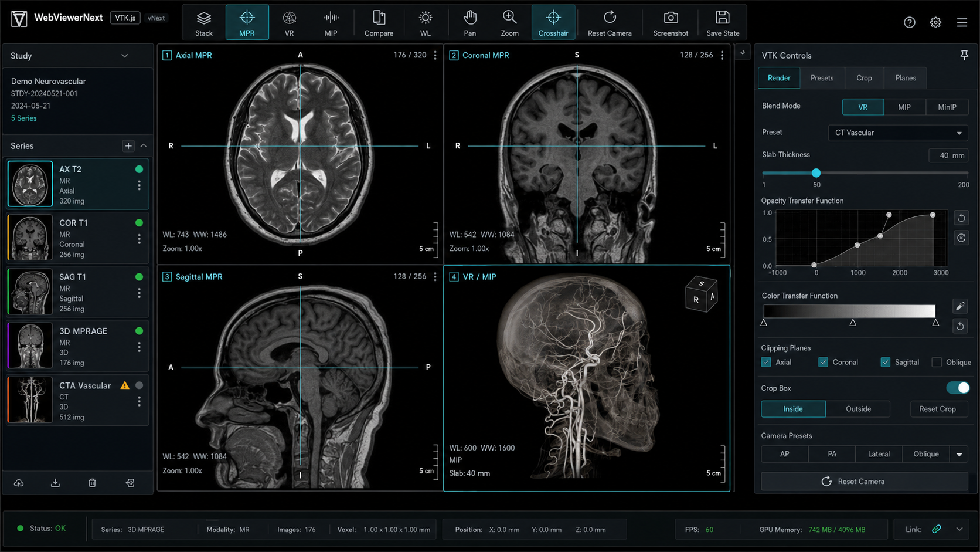Viewport: 980px width, 552px height.
Task: Click the middle color transfer function marker
Action: 853,323
